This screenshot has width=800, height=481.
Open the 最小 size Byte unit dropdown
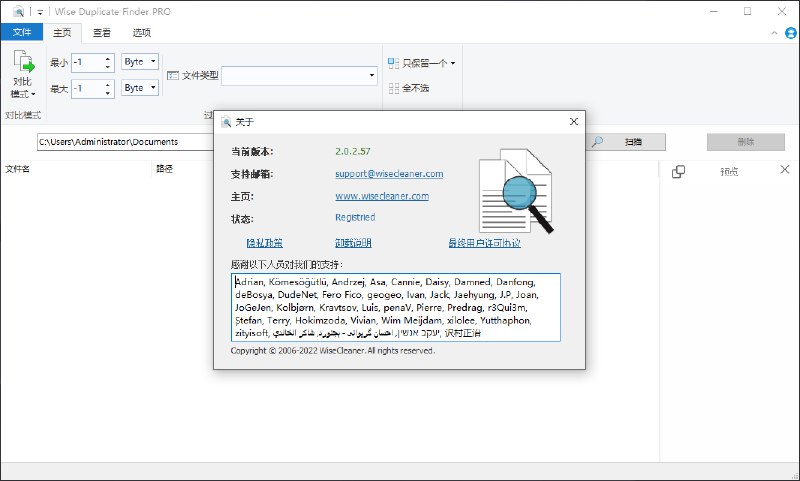(x=140, y=62)
